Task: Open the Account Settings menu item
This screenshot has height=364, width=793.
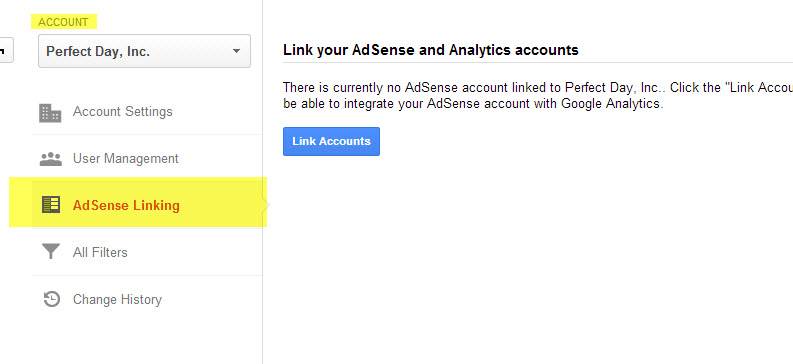Action: (x=122, y=112)
